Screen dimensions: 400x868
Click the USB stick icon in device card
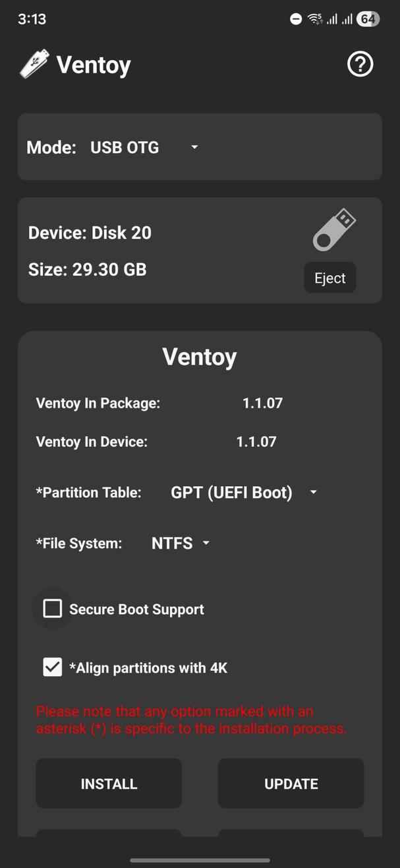335,229
